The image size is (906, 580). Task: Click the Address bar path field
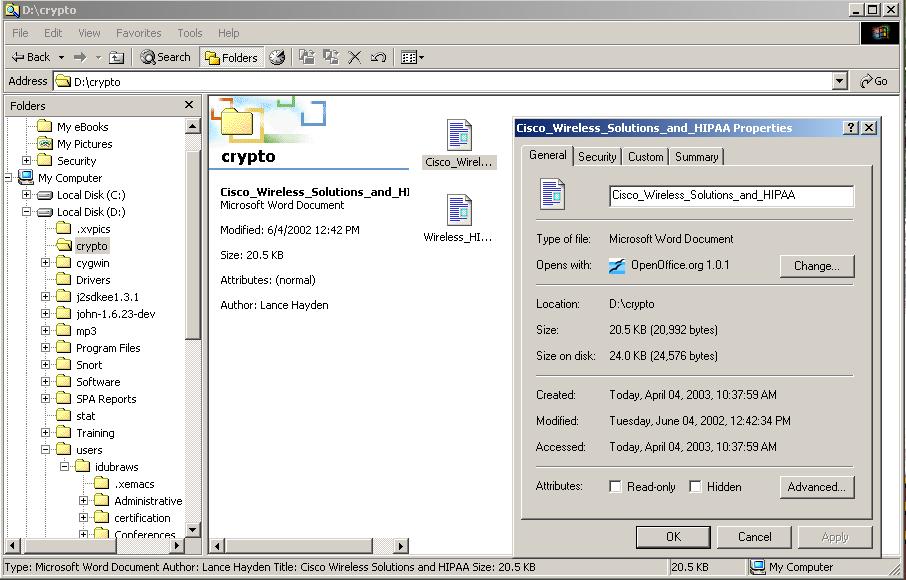443,81
